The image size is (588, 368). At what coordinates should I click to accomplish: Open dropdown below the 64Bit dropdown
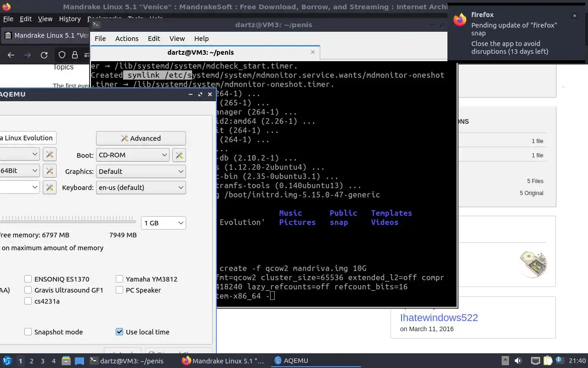[x=19, y=187]
